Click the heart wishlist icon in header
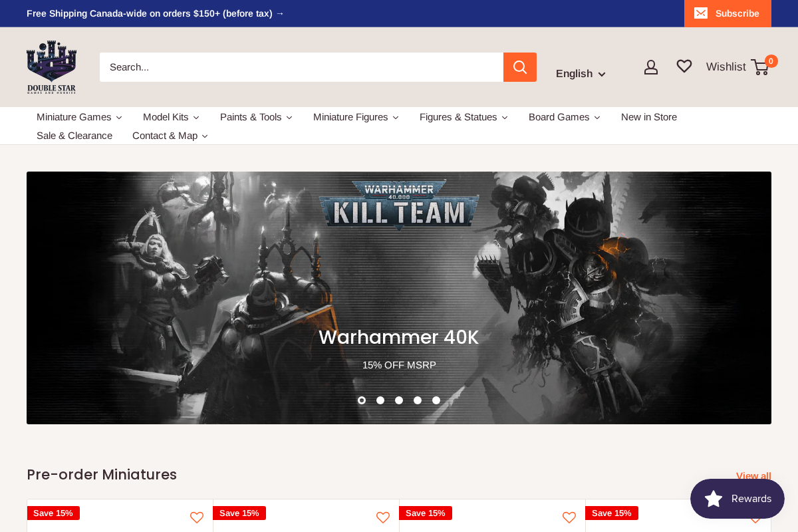This screenshot has height=532, width=798. [684, 66]
